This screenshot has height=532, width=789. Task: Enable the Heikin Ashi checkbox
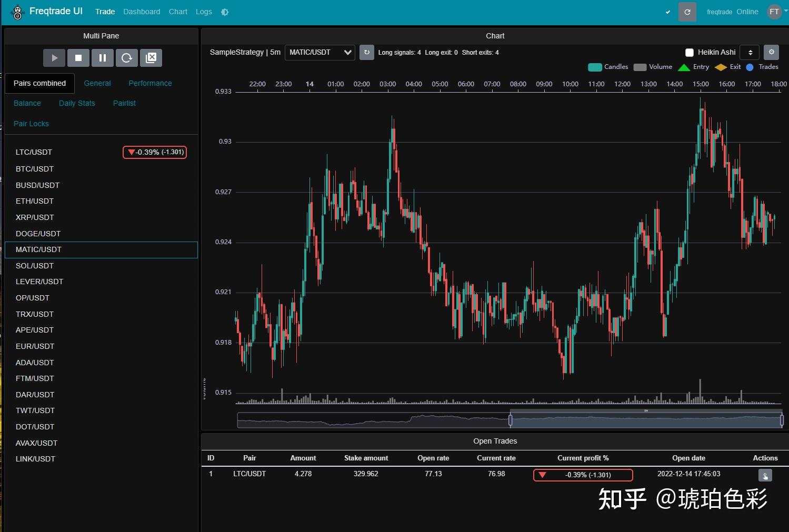click(690, 52)
